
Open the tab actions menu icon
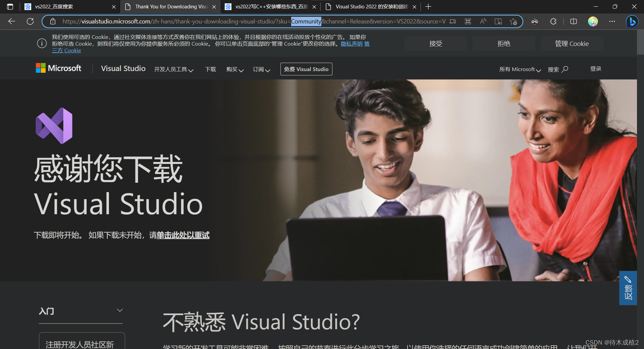(10, 7)
